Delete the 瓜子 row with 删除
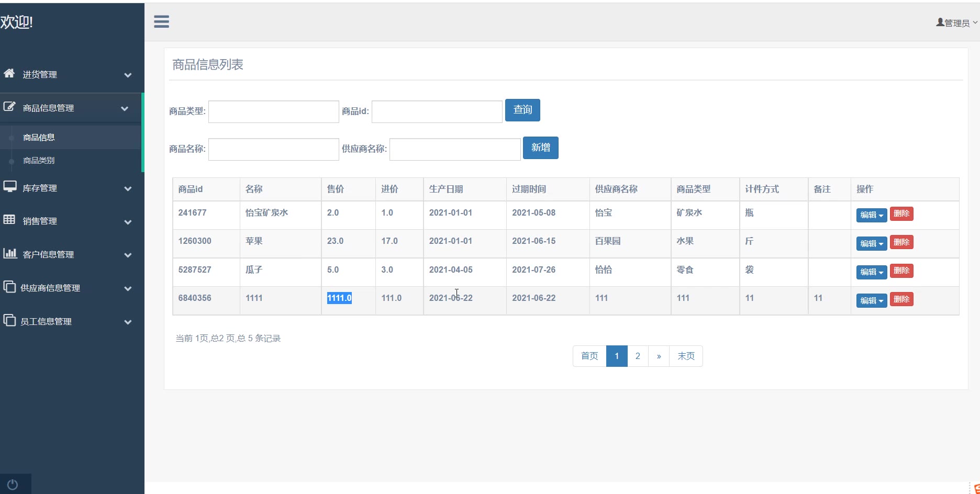980x494 pixels. 901,271
